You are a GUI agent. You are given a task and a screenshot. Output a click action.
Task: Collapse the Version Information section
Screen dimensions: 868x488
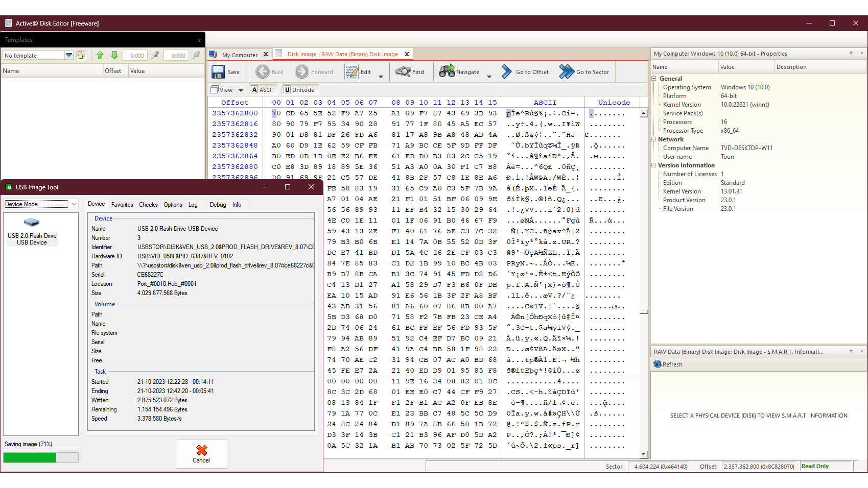654,165
